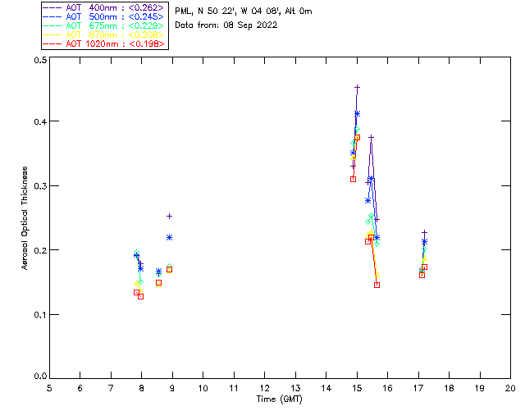
Task: Click the lowest red square marker near hour 8
Action: 140,296
